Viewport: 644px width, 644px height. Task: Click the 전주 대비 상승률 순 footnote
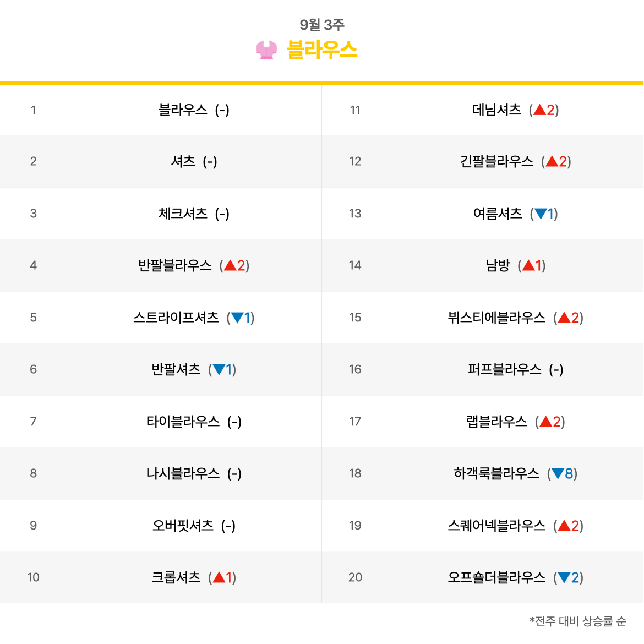[578, 621]
